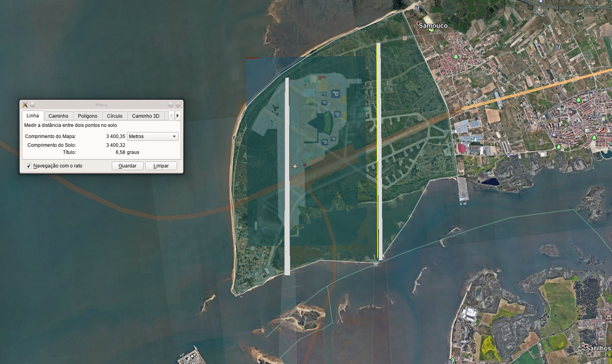
Task: Click the ground length value 3 400,32
Action: point(115,145)
